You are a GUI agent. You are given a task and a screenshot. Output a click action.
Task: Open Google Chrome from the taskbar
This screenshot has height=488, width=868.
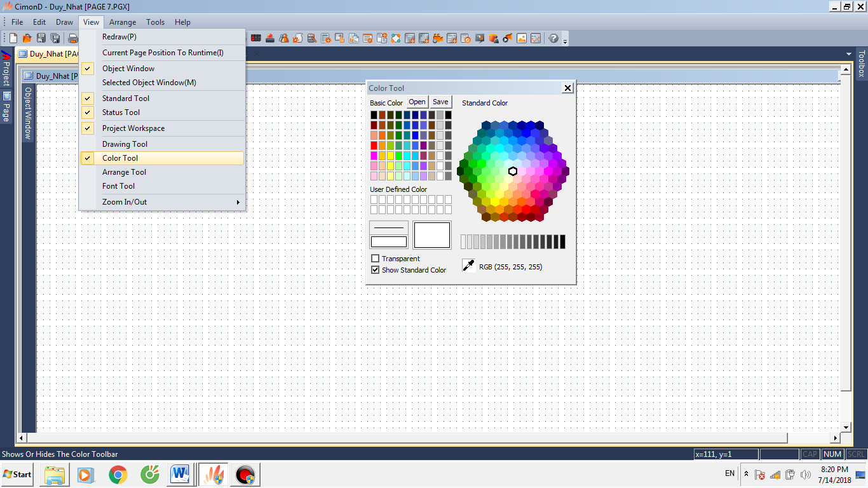tap(118, 475)
